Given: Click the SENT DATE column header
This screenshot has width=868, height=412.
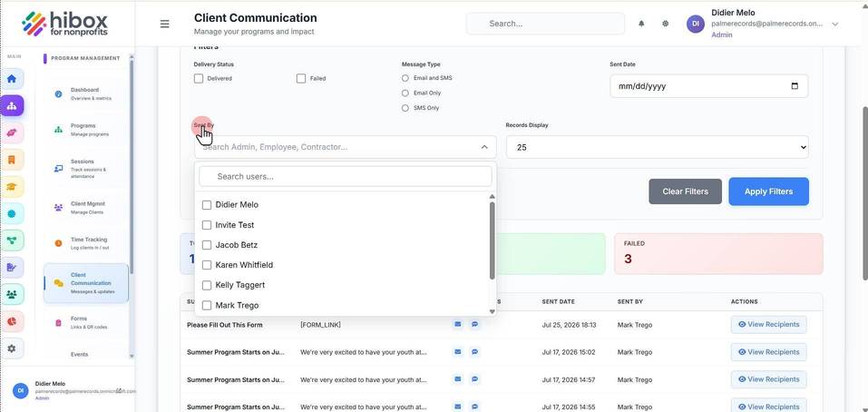Looking at the screenshot, I should click(558, 302).
